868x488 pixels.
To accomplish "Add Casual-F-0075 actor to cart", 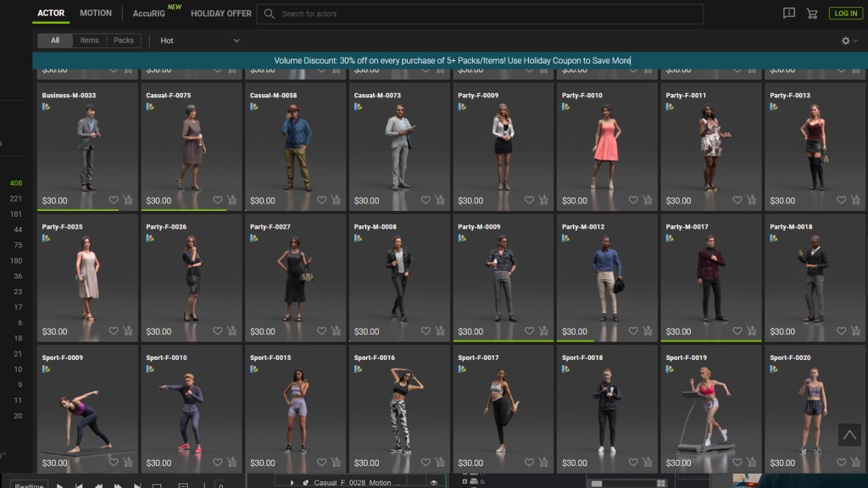I will (232, 201).
